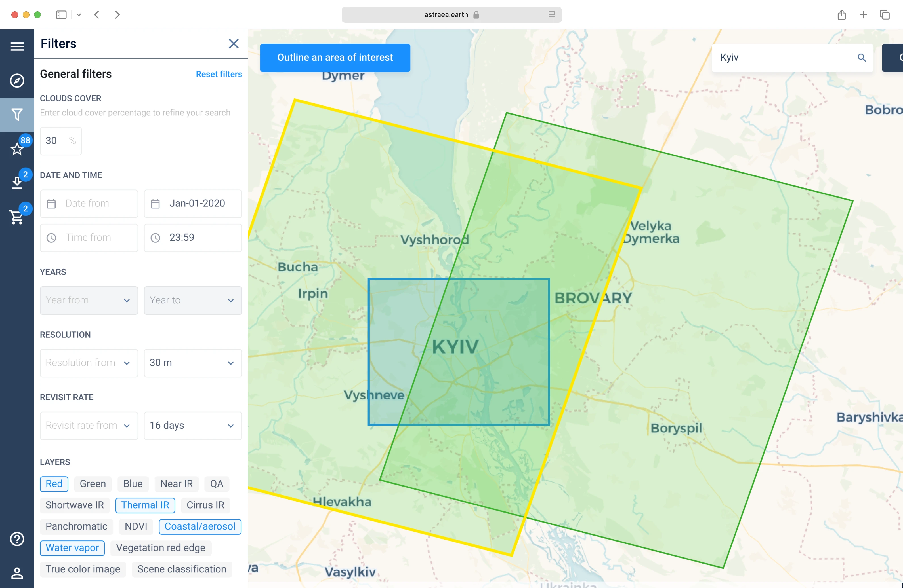Click the Date from input field
903x588 pixels.
pyautogui.click(x=89, y=204)
